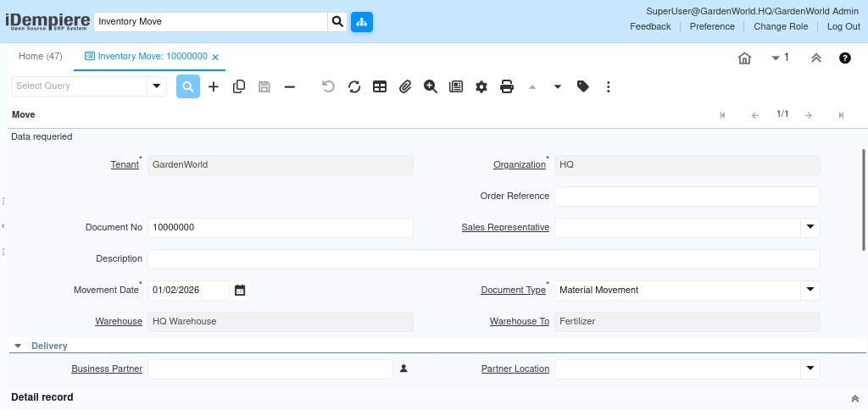Click the Print icon in toolbar

click(x=507, y=86)
